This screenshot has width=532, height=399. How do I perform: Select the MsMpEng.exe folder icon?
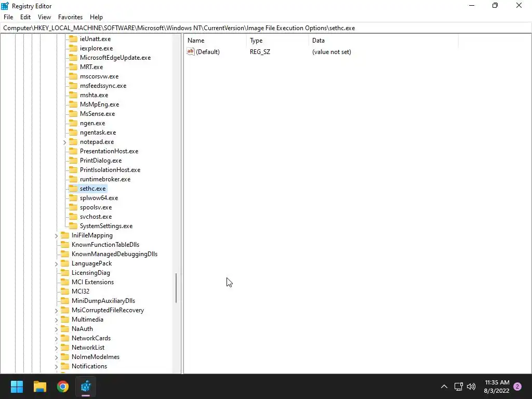pyautogui.click(x=73, y=104)
